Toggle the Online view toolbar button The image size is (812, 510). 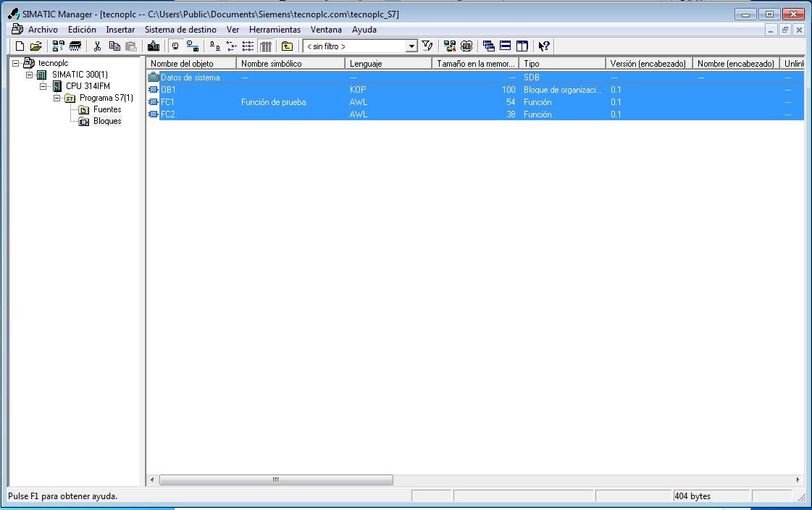point(192,46)
